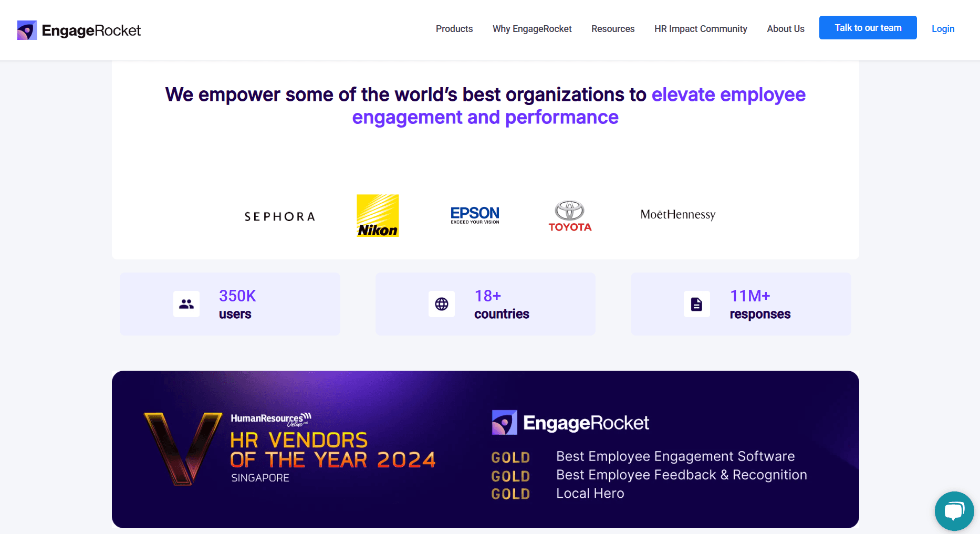Screen dimensions: 980x534
Task: Click the MoëtHennessy logo
Action: pyautogui.click(x=678, y=215)
